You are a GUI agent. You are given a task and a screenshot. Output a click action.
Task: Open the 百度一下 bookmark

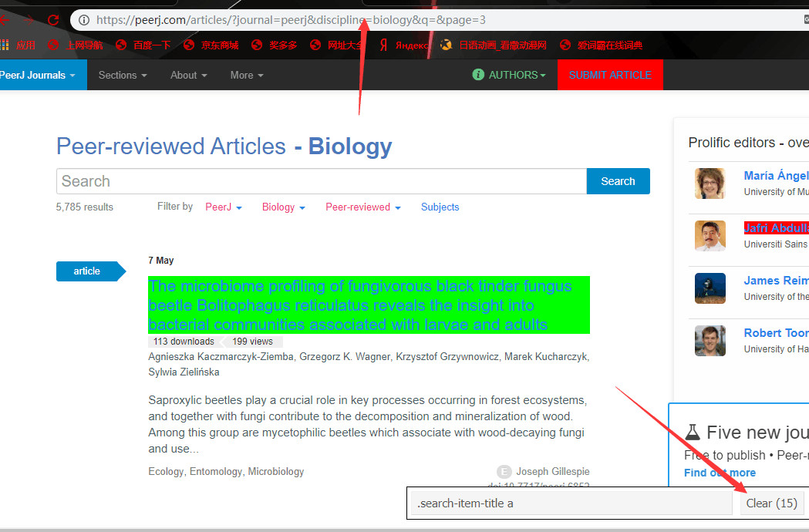pyautogui.click(x=143, y=45)
